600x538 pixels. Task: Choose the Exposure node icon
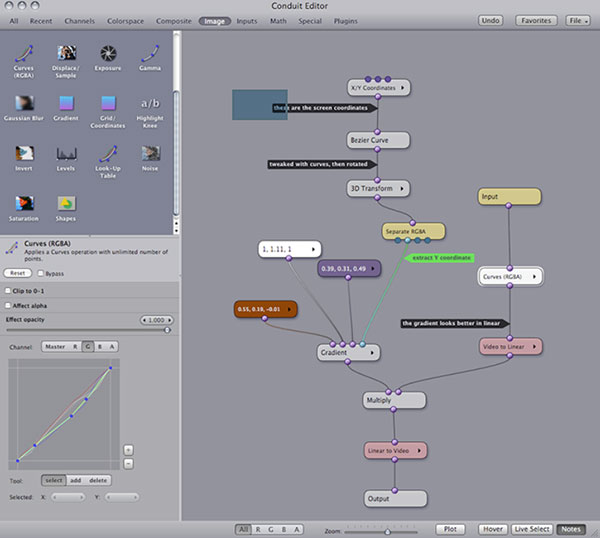(108, 54)
